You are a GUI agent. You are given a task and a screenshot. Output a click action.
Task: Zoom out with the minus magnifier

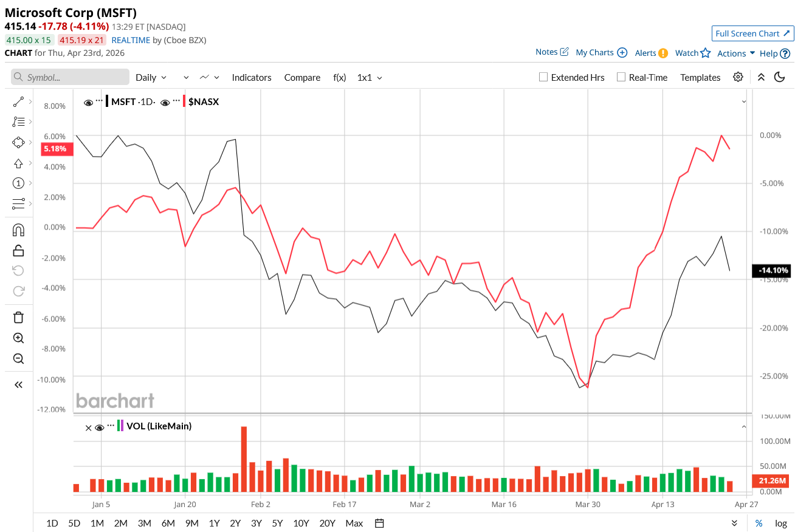18,358
